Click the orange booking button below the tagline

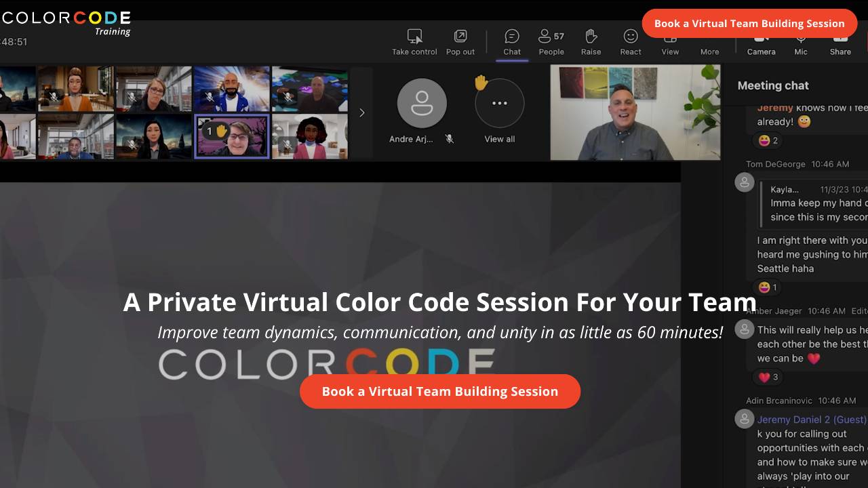pyautogui.click(x=439, y=391)
